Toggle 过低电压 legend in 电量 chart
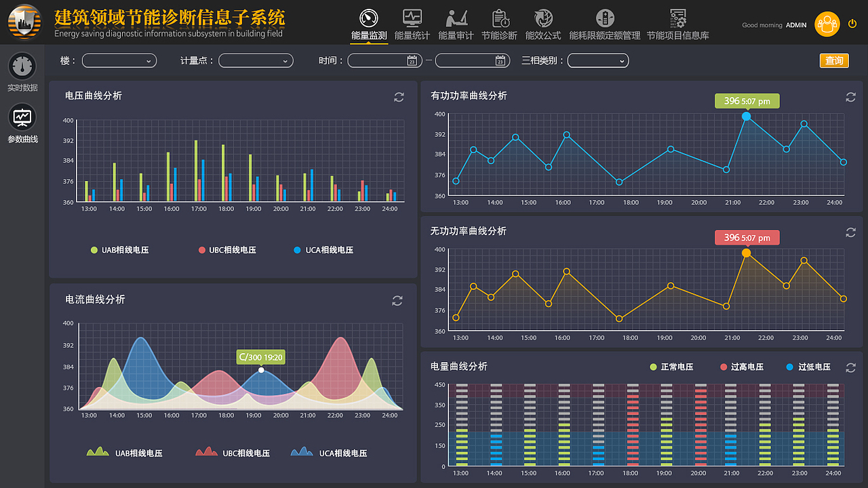Image resolution: width=868 pixels, height=488 pixels. pos(808,367)
